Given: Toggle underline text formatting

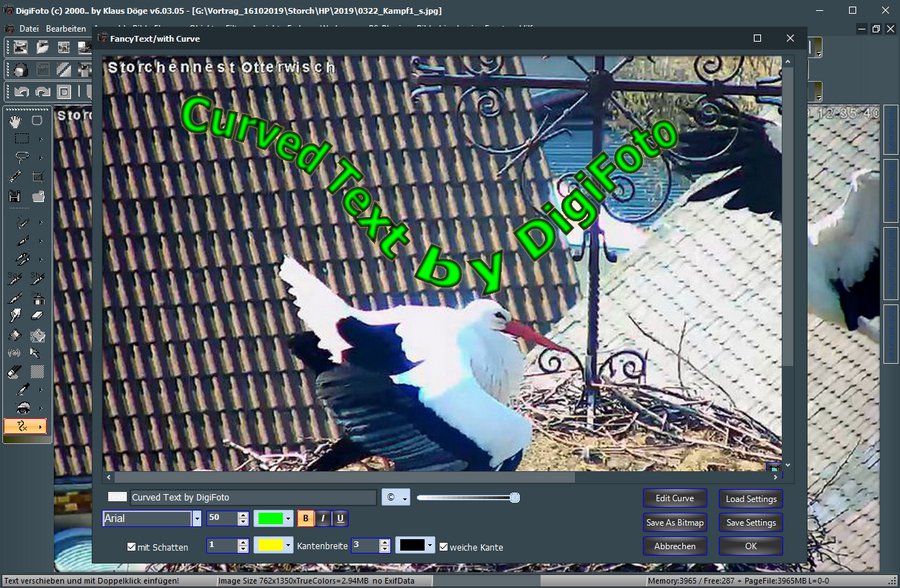Looking at the screenshot, I should [340, 518].
